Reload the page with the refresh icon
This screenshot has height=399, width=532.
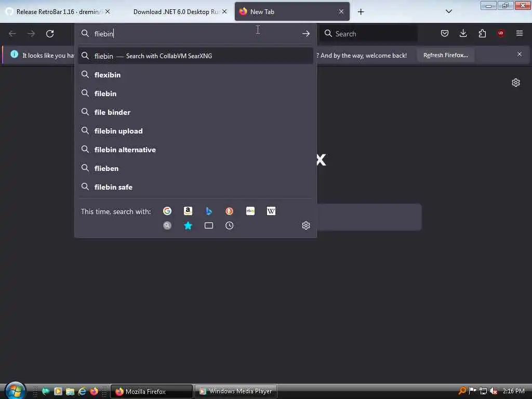click(50, 34)
